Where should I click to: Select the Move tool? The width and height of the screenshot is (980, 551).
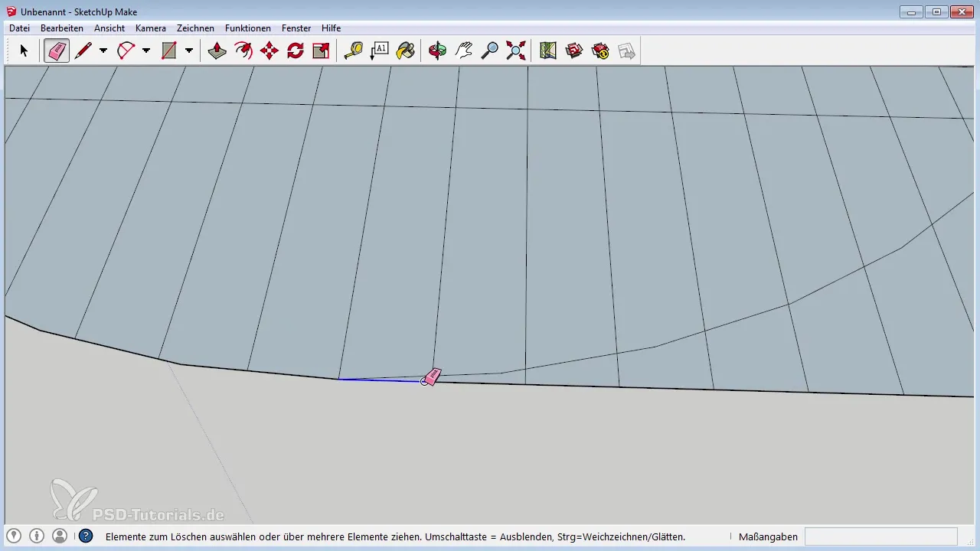(x=269, y=51)
